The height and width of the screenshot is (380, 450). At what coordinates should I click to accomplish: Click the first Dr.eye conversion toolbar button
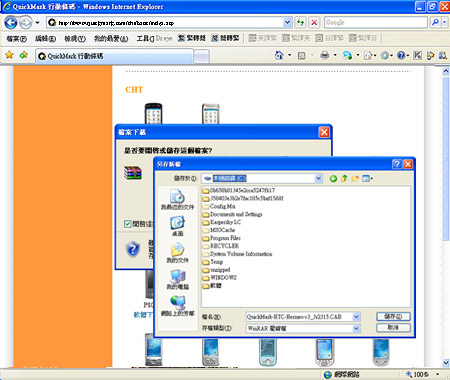pyautogui.click(x=191, y=38)
